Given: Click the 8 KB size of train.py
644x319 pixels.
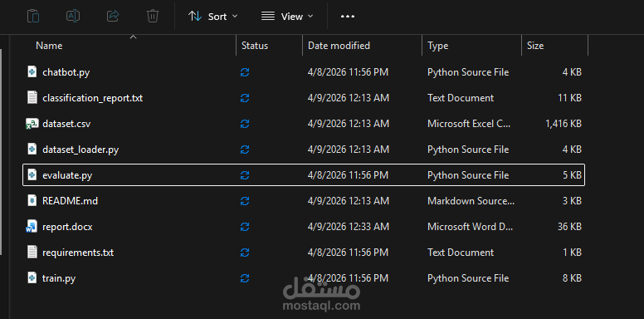Looking at the screenshot, I should point(572,278).
